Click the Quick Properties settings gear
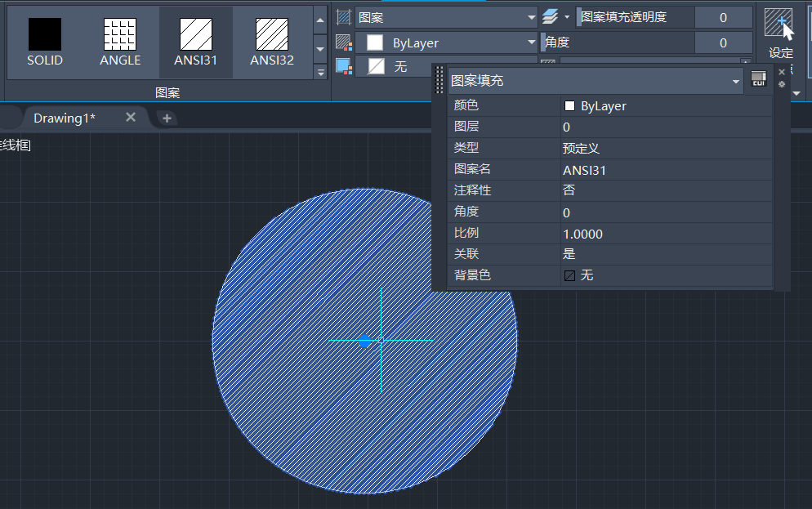This screenshot has width=812, height=509. (x=782, y=84)
